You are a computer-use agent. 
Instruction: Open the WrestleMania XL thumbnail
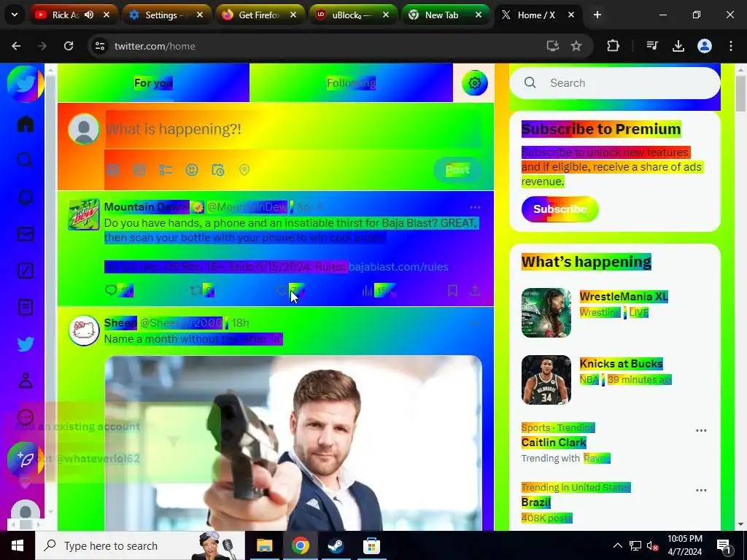pos(546,313)
